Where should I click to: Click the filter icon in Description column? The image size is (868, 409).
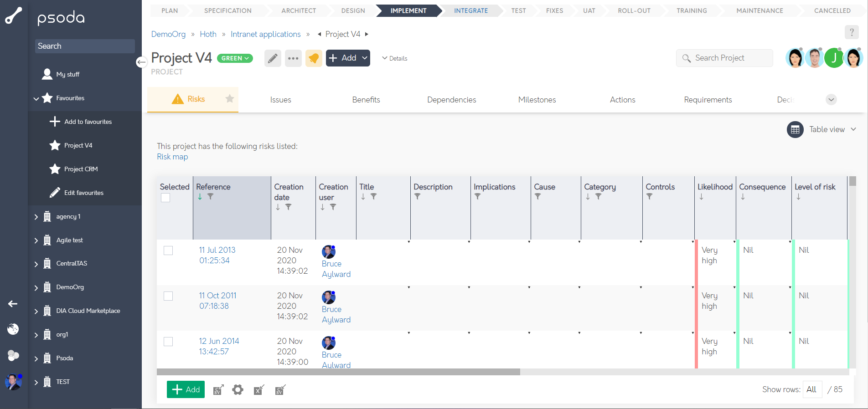417,197
